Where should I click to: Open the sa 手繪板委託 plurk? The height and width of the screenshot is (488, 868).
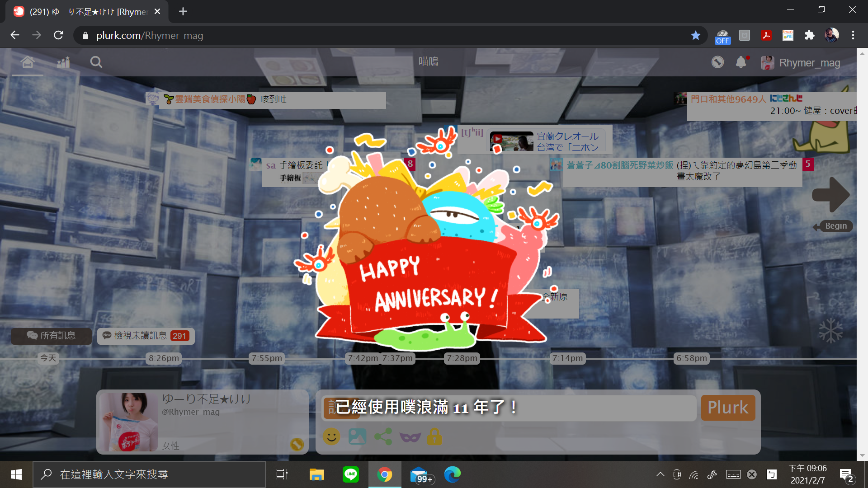pyautogui.click(x=294, y=172)
